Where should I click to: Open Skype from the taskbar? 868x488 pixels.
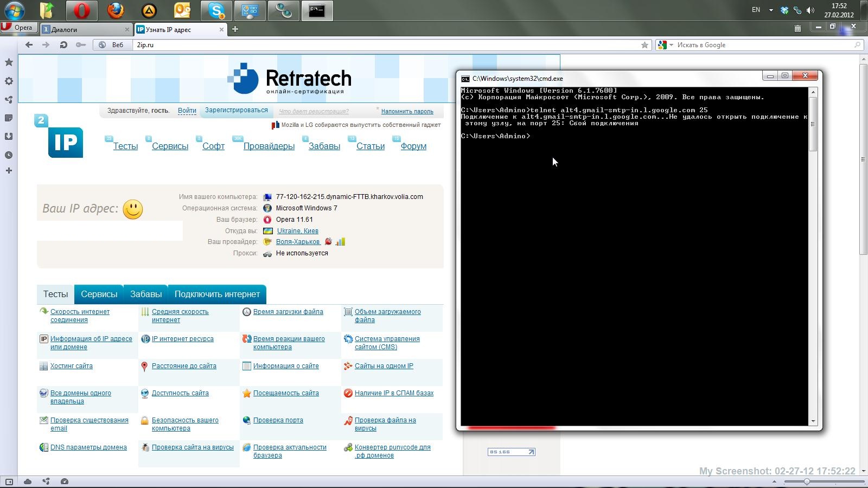[x=216, y=10]
